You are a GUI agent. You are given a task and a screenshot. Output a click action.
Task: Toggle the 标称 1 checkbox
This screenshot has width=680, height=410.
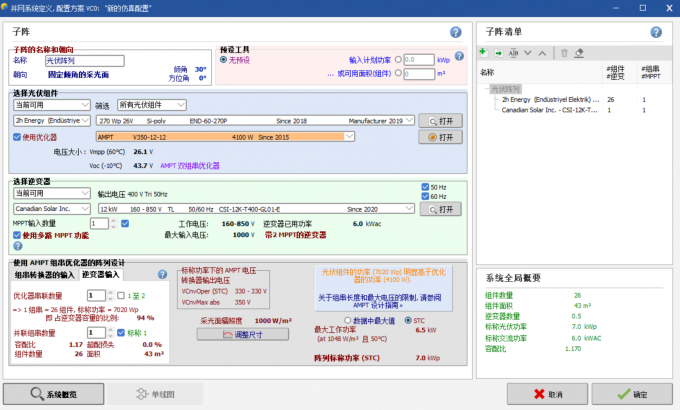(121, 333)
